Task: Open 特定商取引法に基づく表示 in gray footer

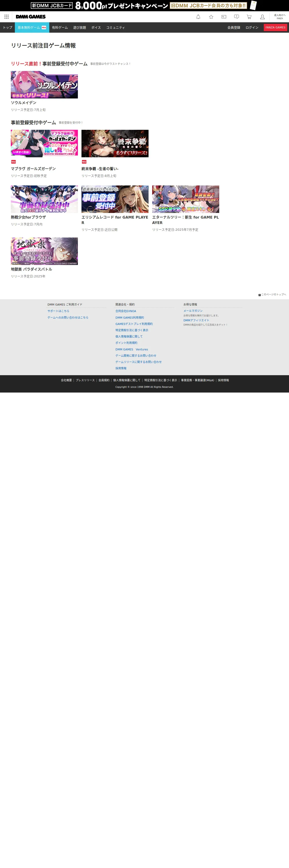Action: (132, 330)
